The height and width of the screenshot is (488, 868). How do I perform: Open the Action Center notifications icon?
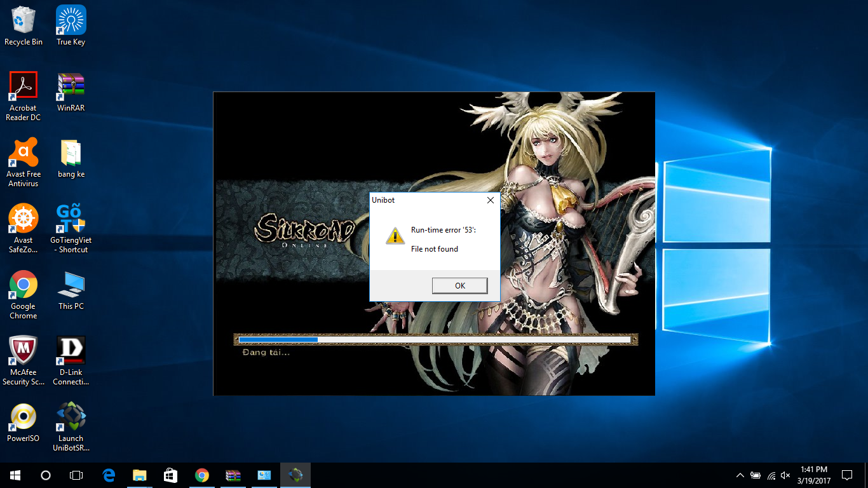pyautogui.click(x=847, y=475)
